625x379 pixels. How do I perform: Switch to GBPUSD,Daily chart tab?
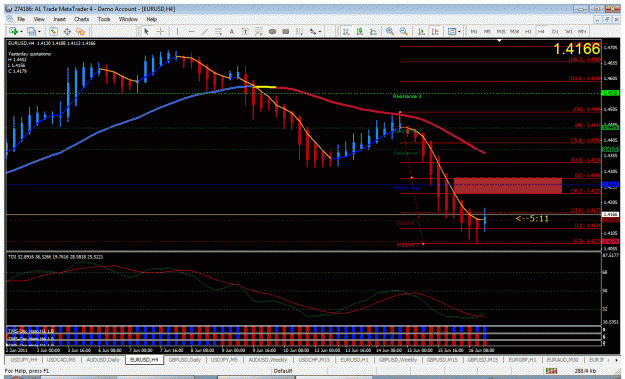[x=185, y=359]
